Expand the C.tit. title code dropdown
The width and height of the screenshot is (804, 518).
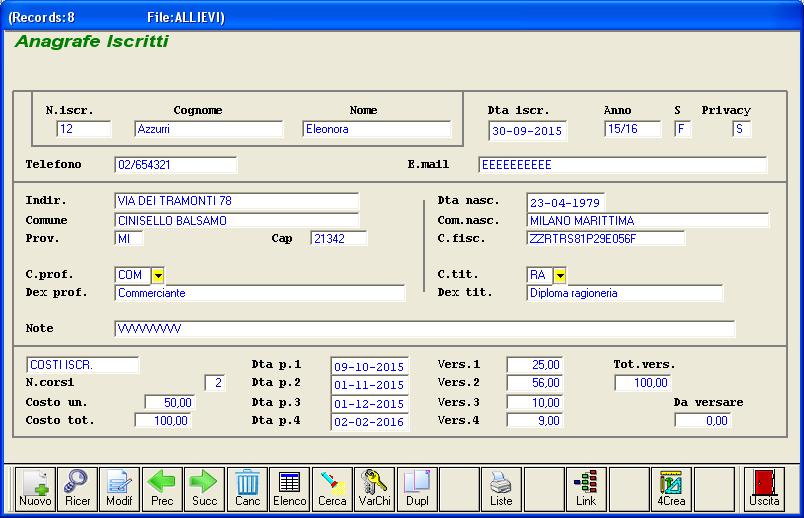coord(560,275)
